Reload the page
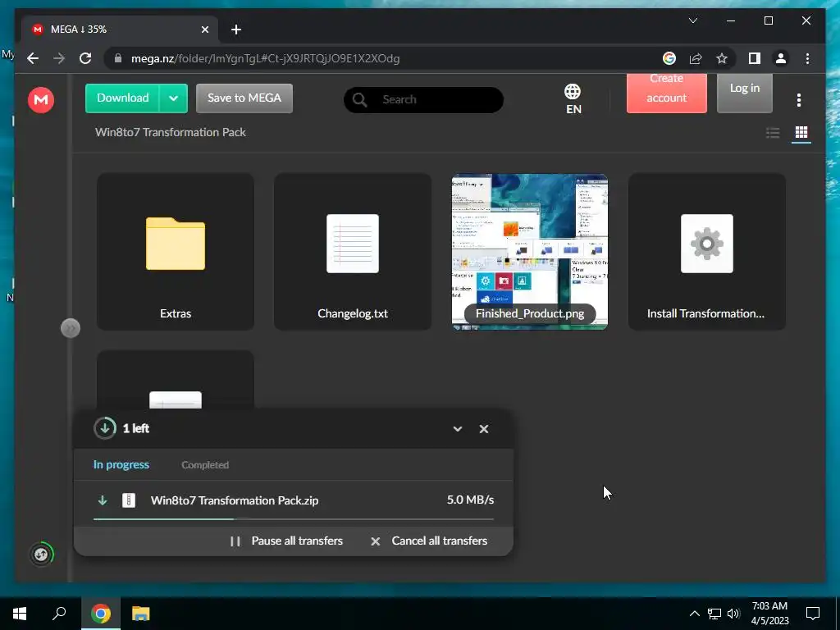The height and width of the screenshot is (630, 840). pos(85,58)
